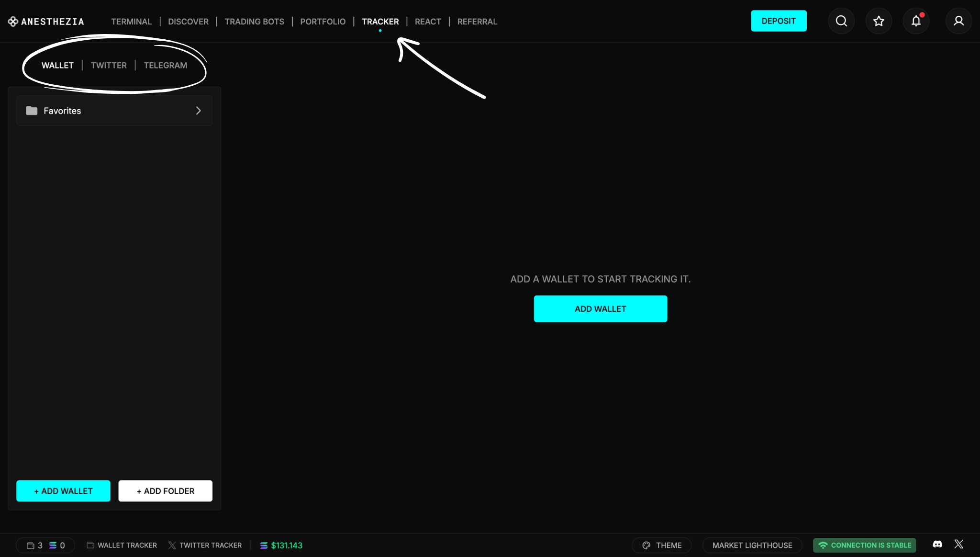Open wallet count indicator in footer
This screenshot has width=980, height=557.
click(x=35, y=546)
